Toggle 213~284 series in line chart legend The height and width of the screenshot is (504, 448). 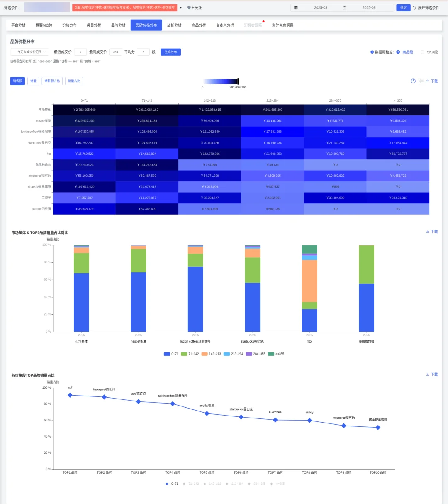point(234,484)
